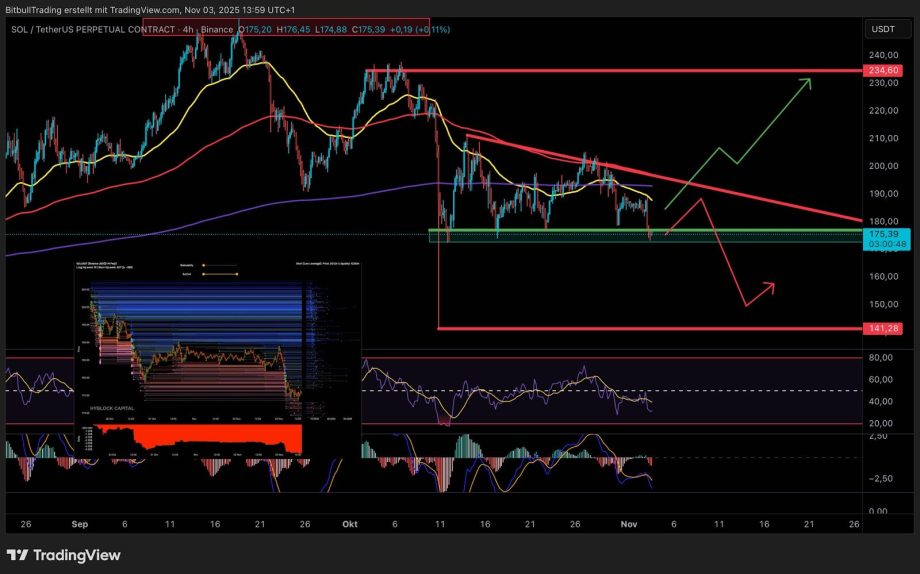
Task: Click the BitbullTrading erstellt mit TradingView.com caption
Action: pos(150,10)
